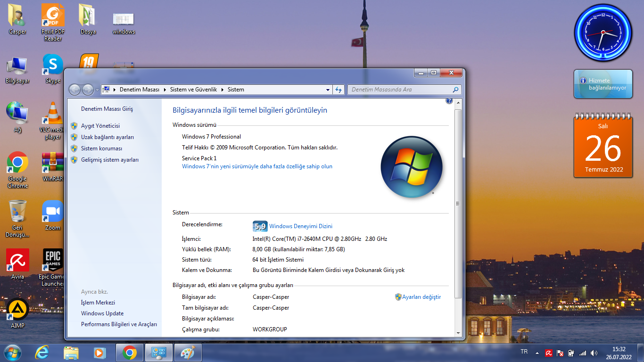Open Sistem koruması
Image resolution: width=644 pixels, height=362 pixels.
pyautogui.click(x=101, y=148)
